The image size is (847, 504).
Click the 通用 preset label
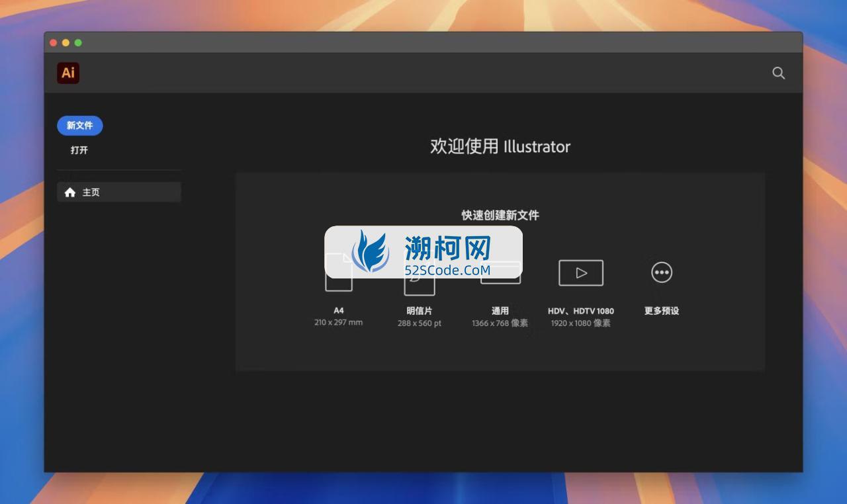click(500, 311)
